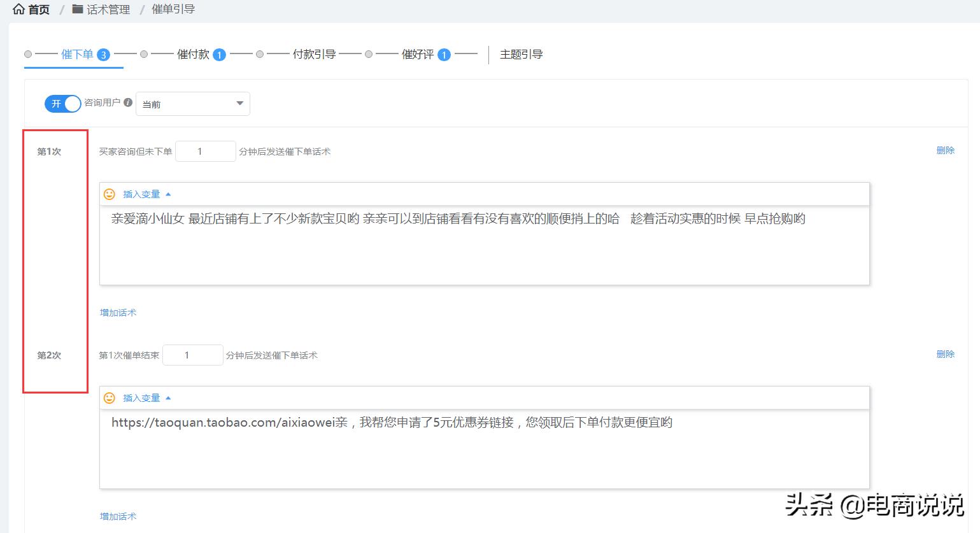The image size is (980, 533).
Task: Focus the minutes field after 买家咨询但未下单
Action: 205,152
